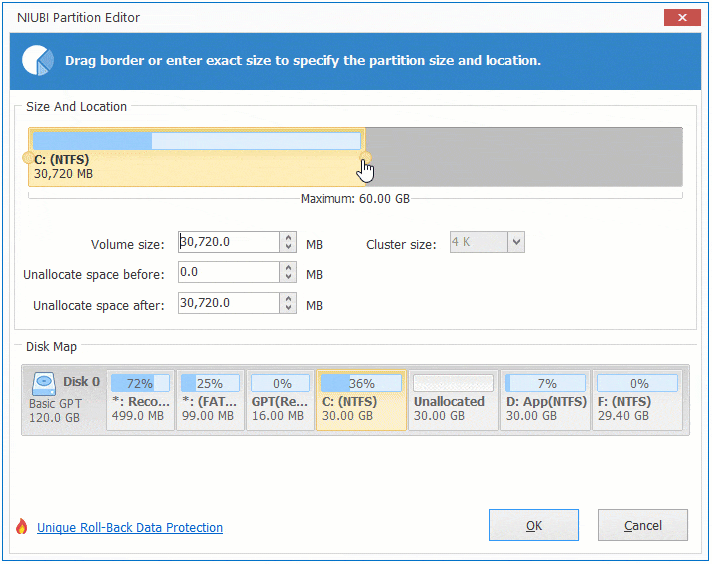The height and width of the screenshot is (564, 712).
Task: Confirm with the OK button
Action: pyautogui.click(x=534, y=525)
